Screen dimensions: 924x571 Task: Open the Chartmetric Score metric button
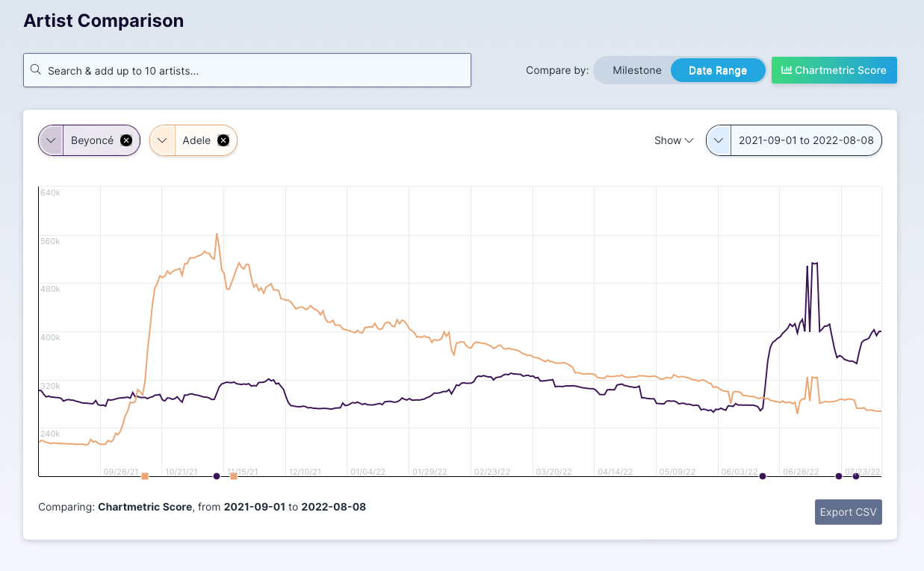[x=834, y=70]
